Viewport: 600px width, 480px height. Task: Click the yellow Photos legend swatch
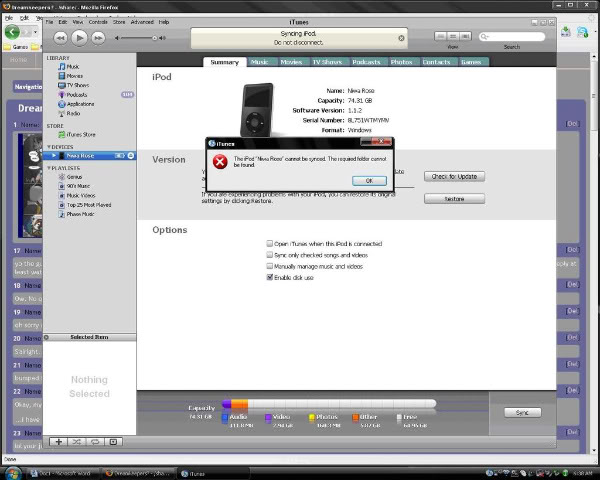coord(312,418)
